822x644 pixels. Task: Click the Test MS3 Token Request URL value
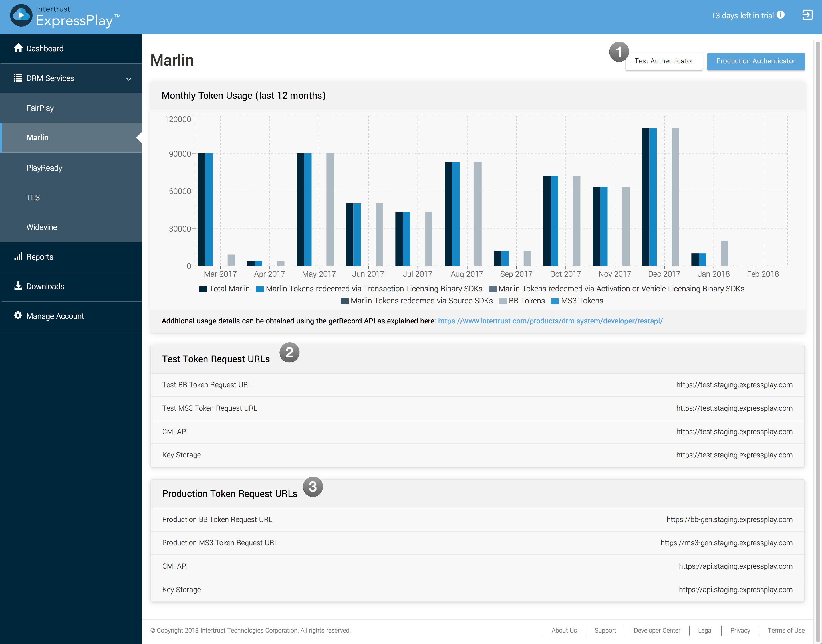click(734, 408)
